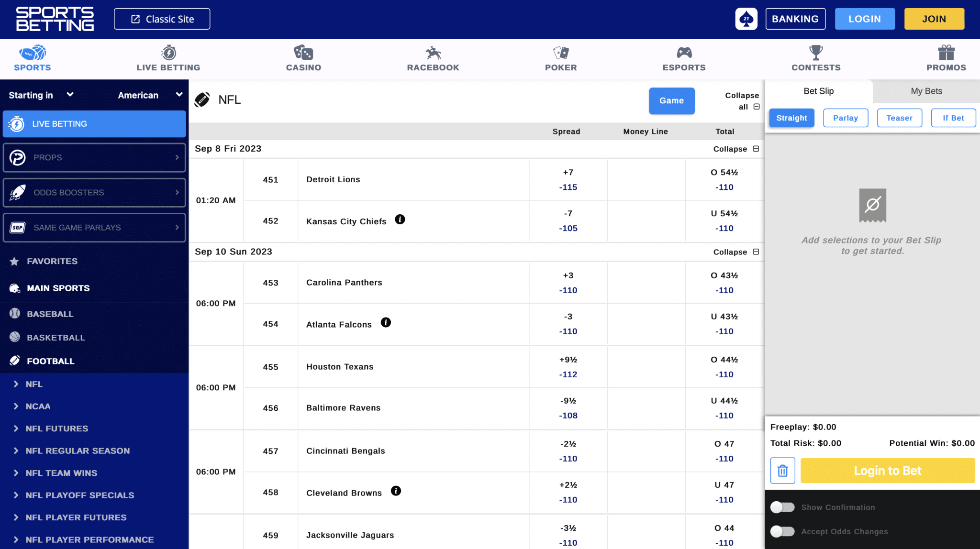Viewport: 980px width, 549px height.
Task: Enable the Show Confirmation toggle
Action: tap(783, 507)
